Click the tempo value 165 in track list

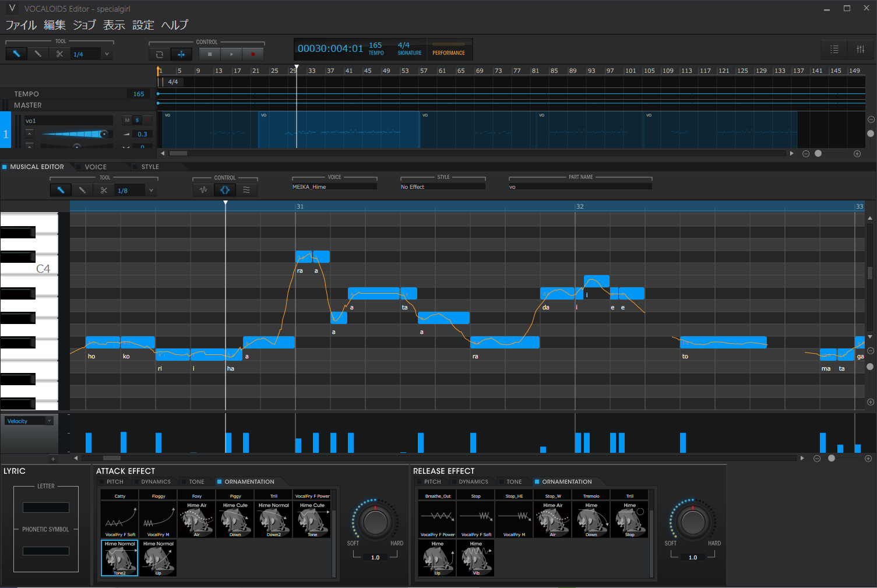tap(139, 94)
